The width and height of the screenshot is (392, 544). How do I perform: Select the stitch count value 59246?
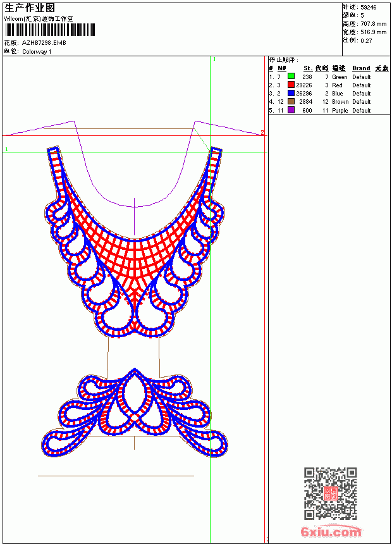coord(369,8)
